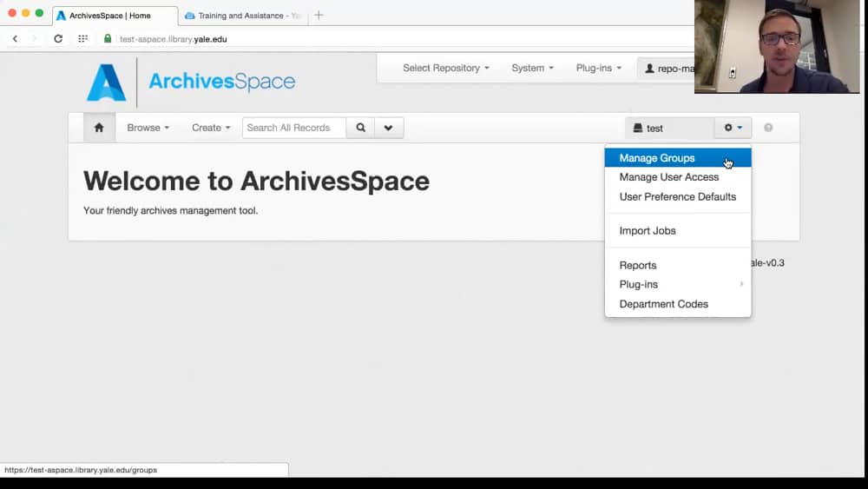Image resolution: width=868 pixels, height=489 pixels.
Task: Switch to Training and Assistance tab
Action: point(244,16)
